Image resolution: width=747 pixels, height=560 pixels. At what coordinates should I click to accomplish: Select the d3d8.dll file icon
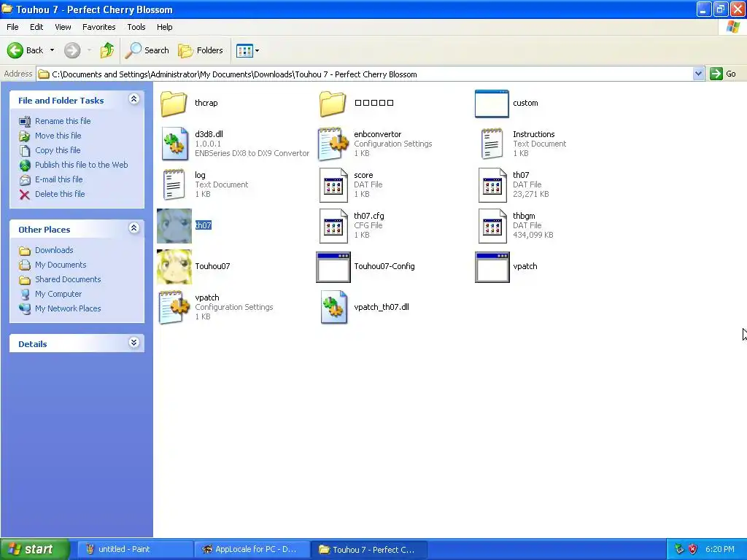click(174, 144)
